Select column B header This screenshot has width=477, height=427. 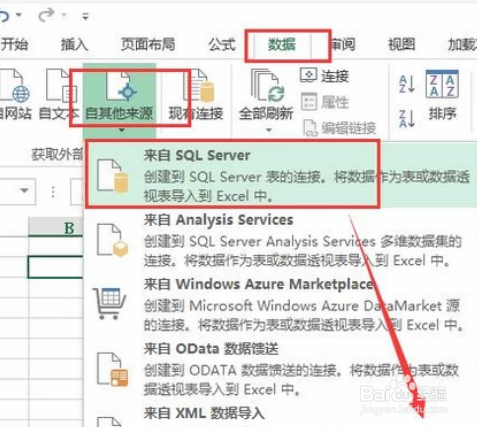[x=56, y=227]
